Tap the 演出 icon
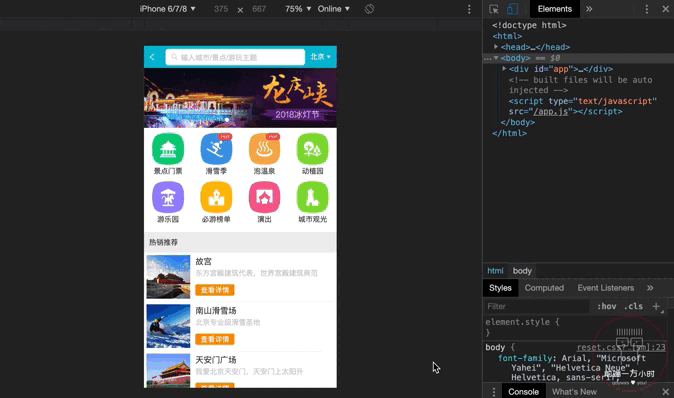This screenshot has height=398, width=674. click(x=264, y=197)
